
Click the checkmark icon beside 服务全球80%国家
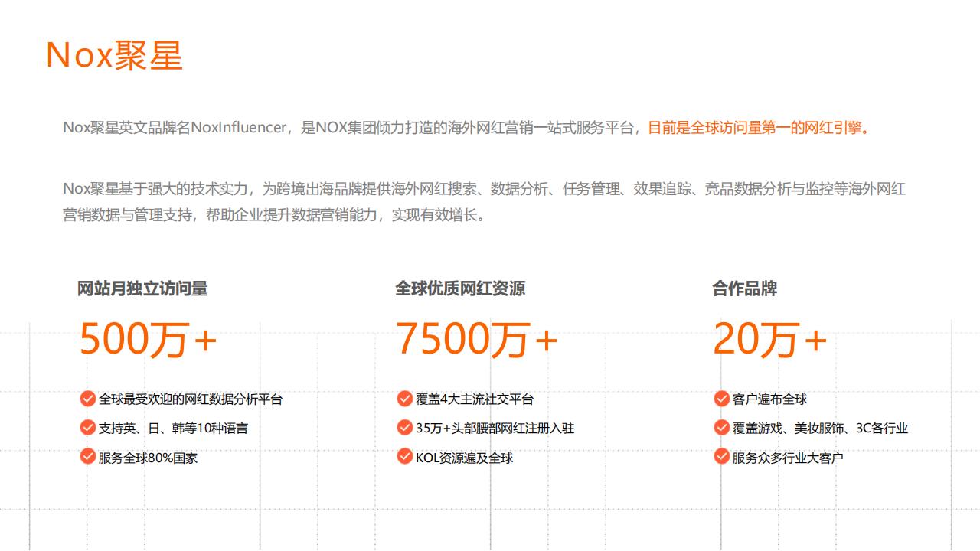click(x=87, y=456)
